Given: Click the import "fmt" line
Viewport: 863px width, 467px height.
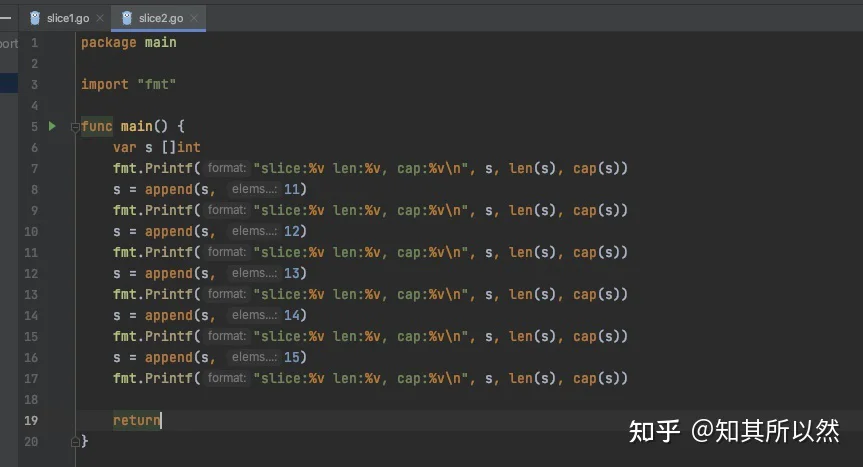Looking at the screenshot, I should [x=129, y=85].
